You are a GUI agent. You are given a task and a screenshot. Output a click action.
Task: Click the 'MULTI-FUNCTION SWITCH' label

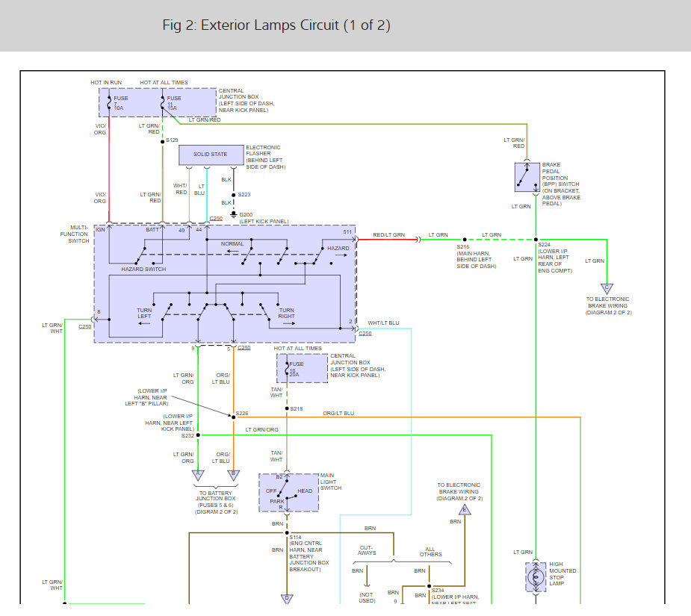tap(75, 234)
